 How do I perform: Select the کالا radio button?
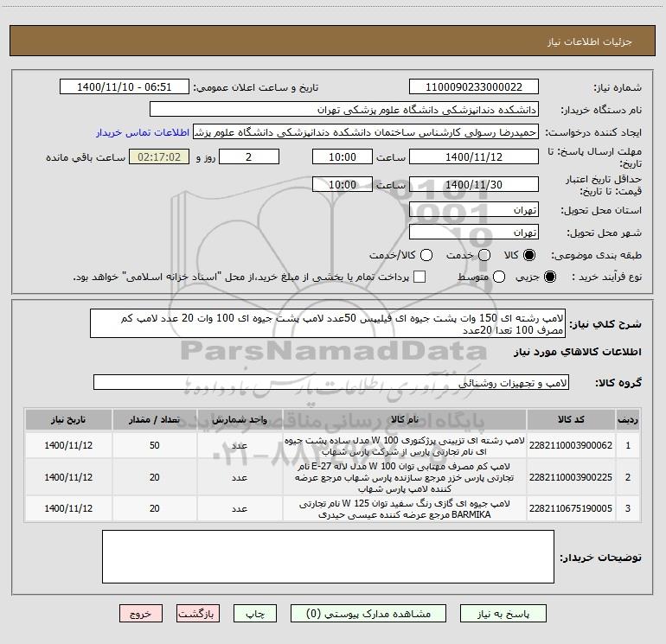529,255
